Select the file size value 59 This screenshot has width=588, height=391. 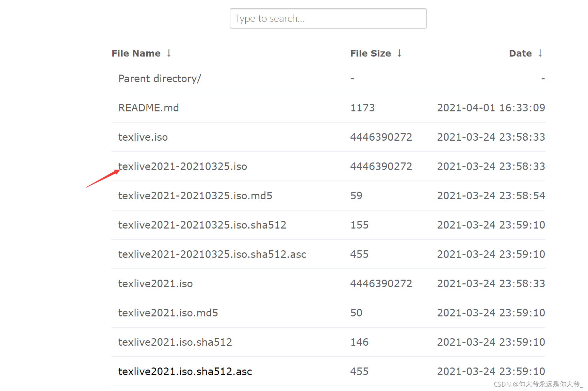point(356,196)
